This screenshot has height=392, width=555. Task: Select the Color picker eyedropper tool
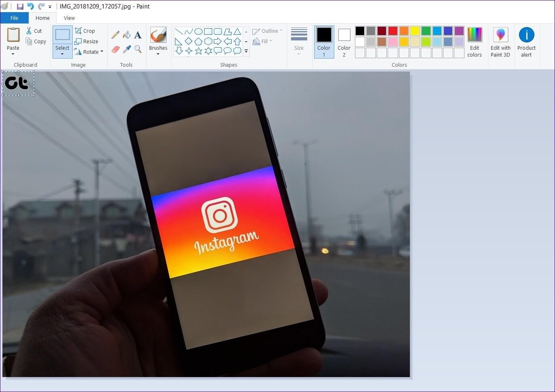click(x=127, y=49)
